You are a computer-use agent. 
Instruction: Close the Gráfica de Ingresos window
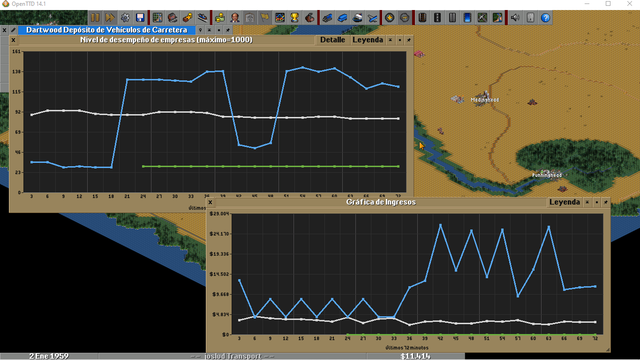(x=210, y=202)
